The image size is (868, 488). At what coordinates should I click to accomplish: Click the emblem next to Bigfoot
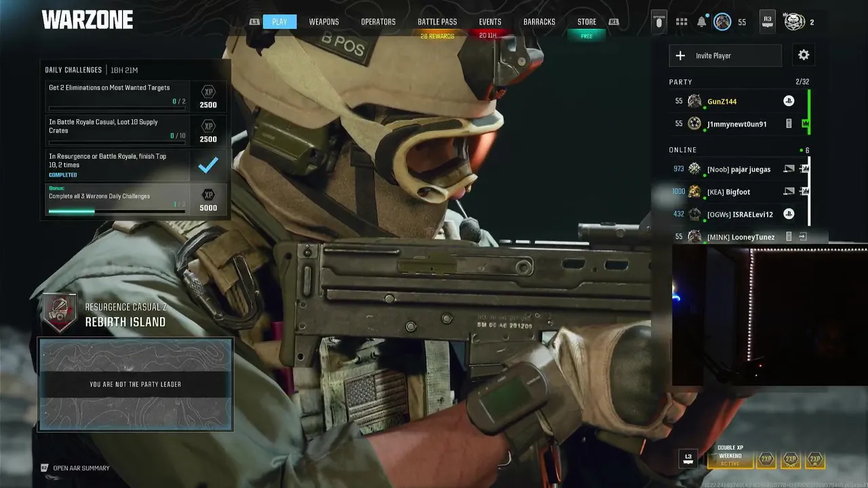(694, 192)
